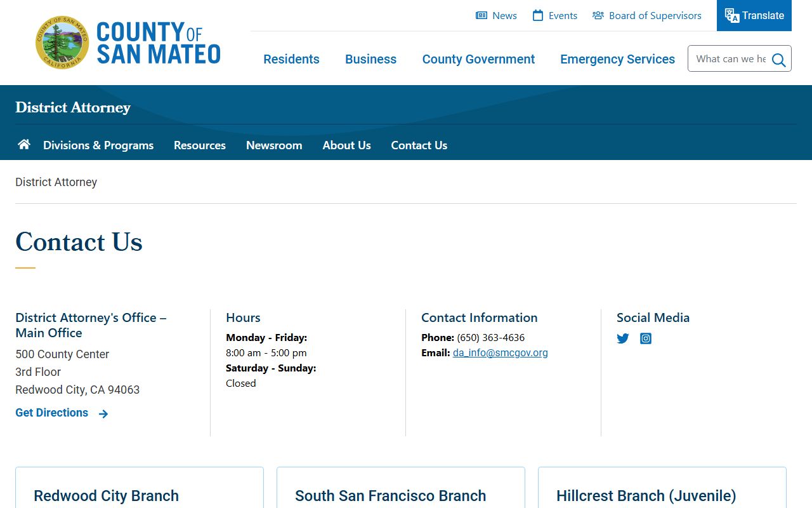Screen dimensions: 812x508
Task: Click the Board of Supervisors people icon
Action: click(x=598, y=15)
